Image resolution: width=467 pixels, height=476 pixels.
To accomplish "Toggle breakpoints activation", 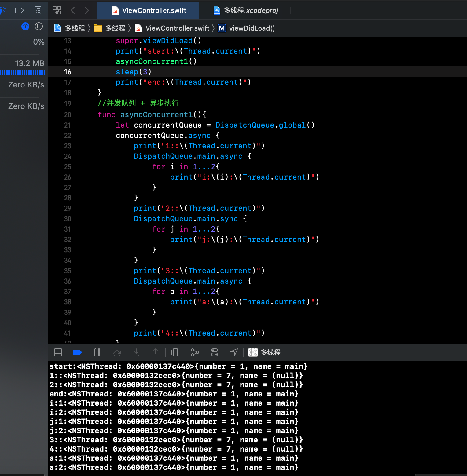I will (x=77, y=352).
